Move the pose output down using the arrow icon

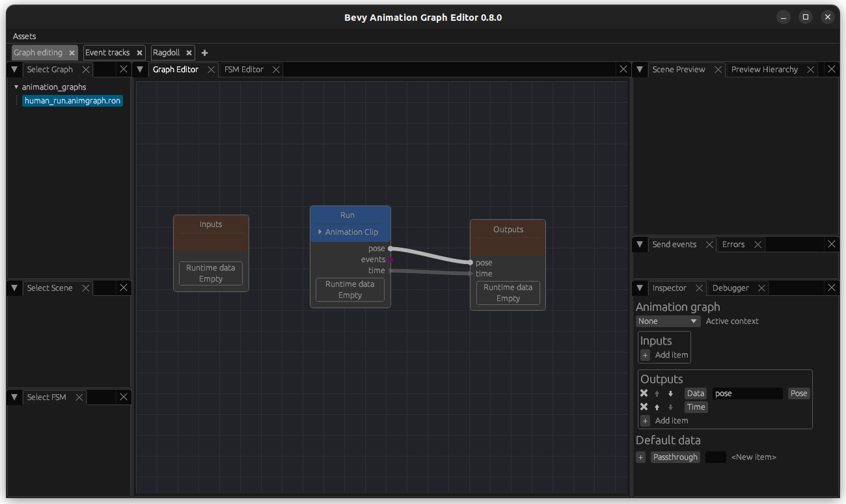[670, 393]
